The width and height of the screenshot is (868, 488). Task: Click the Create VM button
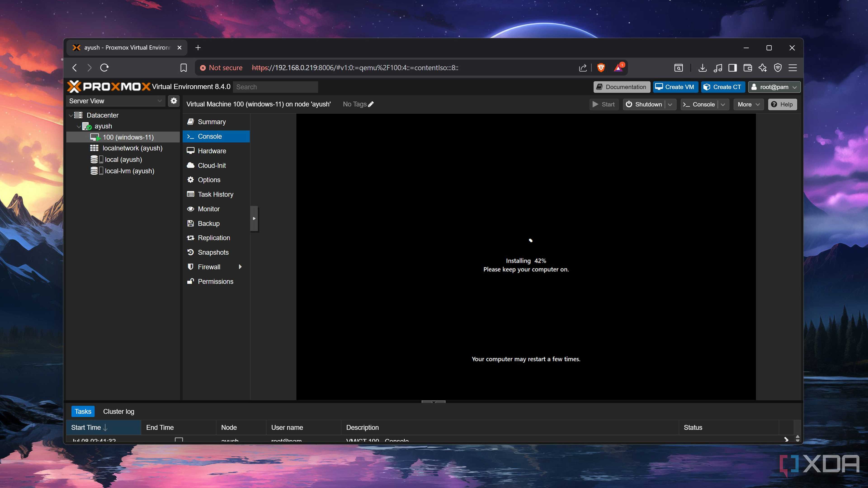pyautogui.click(x=675, y=87)
